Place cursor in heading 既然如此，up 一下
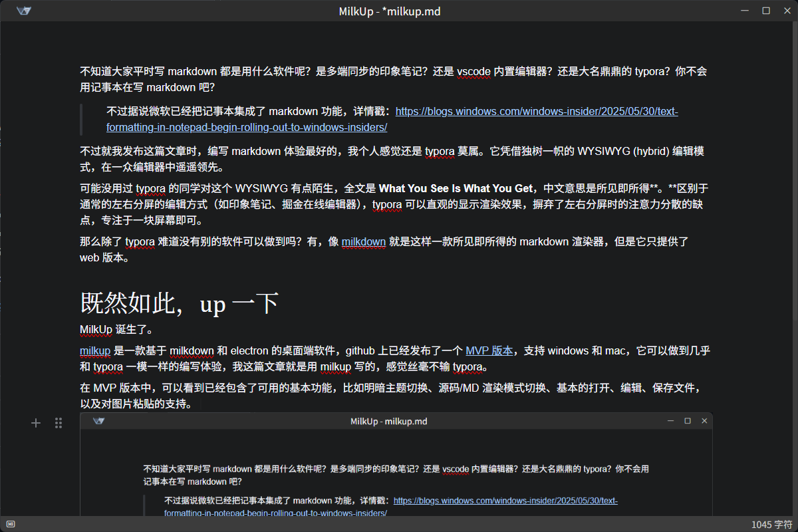This screenshot has width=798, height=532. coord(180,303)
